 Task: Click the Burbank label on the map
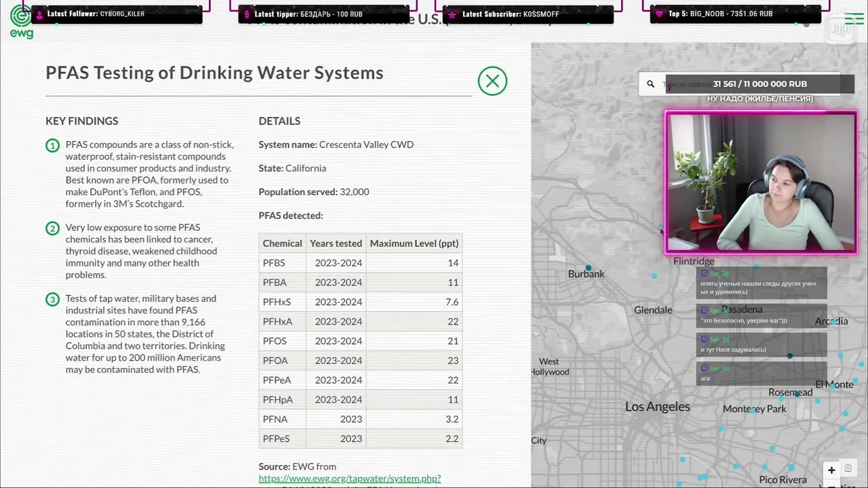pos(586,274)
